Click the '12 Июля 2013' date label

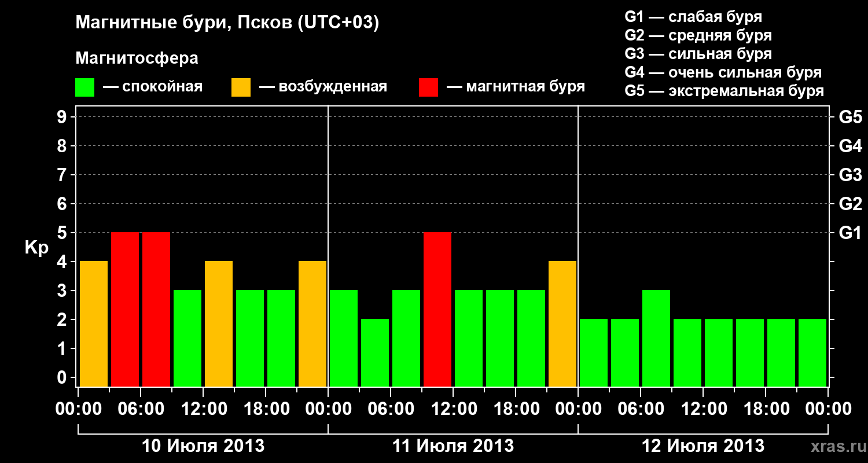[x=703, y=446]
